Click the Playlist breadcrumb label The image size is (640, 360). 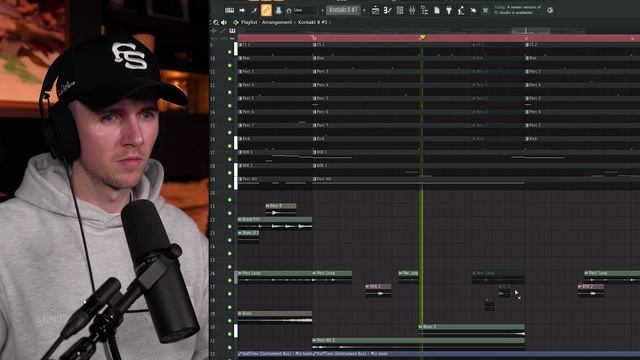tap(249, 22)
